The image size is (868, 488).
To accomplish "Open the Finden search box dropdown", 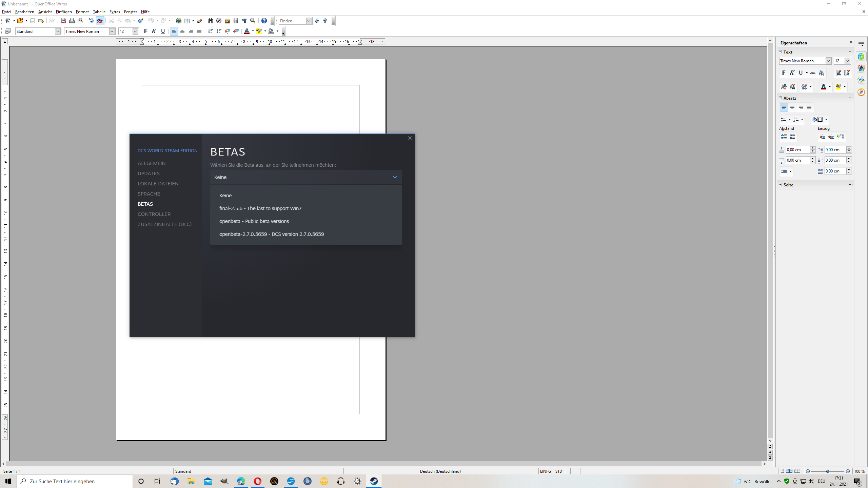I will [309, 21].
